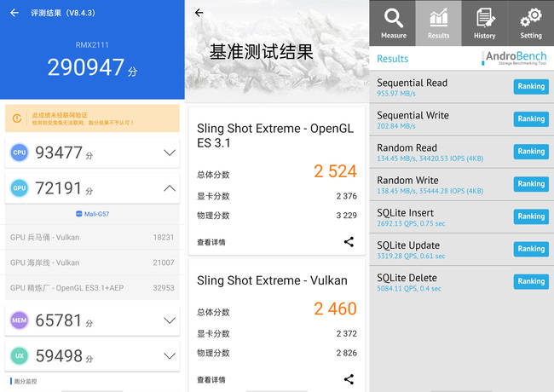
Task: Select OpenGL overall score 2 524
Action: point(335,171)
